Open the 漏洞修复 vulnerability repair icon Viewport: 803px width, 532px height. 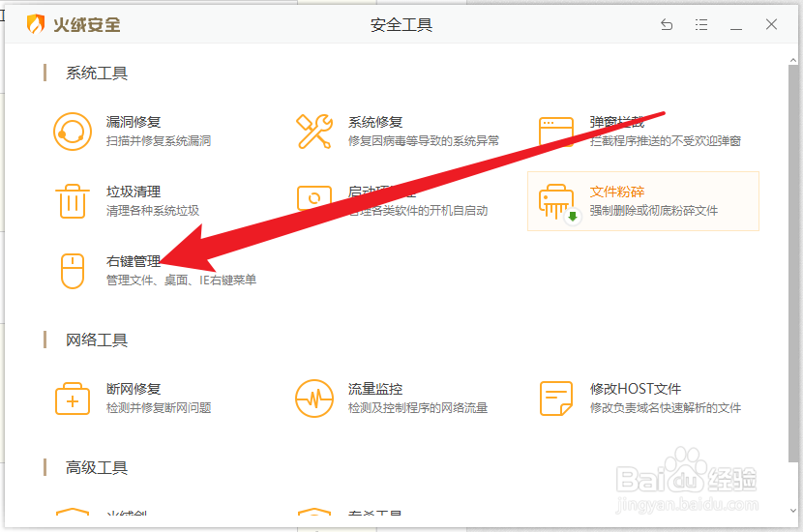73,132
